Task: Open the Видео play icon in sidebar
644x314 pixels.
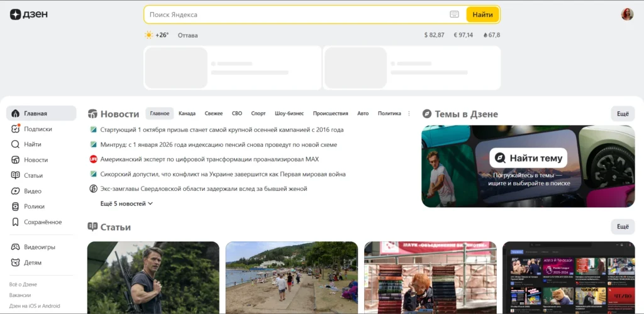Action: (15, 191)
